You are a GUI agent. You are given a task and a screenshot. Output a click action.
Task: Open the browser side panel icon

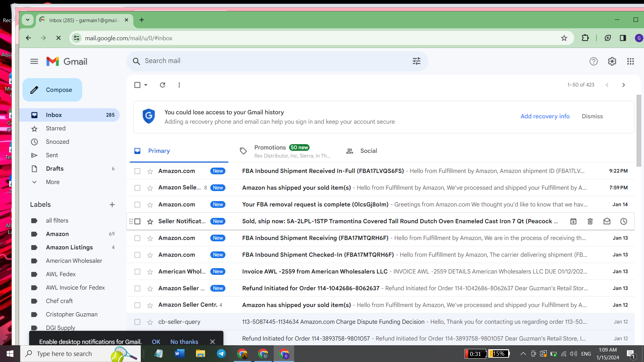623,38
